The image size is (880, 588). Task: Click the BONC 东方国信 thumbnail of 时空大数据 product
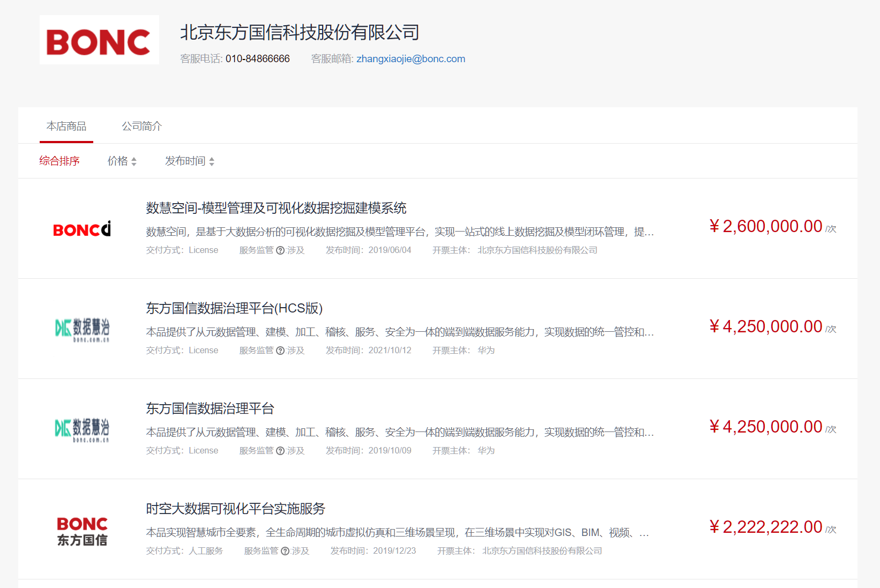click(82, 531)
